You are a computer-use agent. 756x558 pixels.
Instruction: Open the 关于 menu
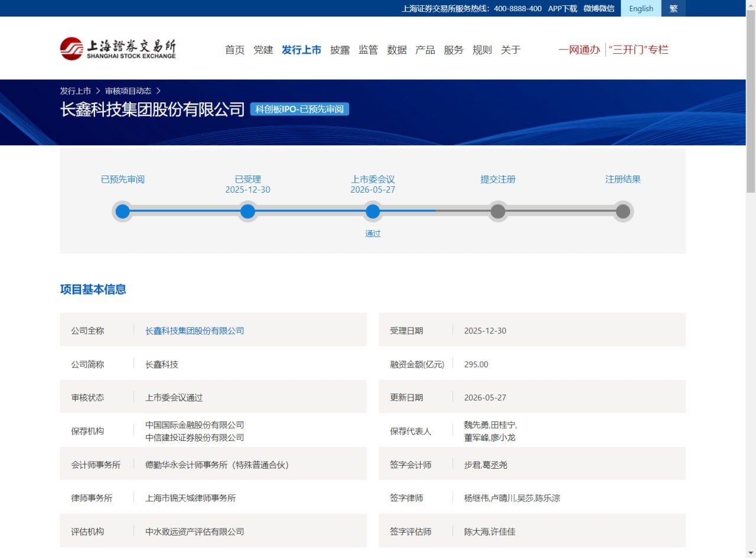(510, 50)
